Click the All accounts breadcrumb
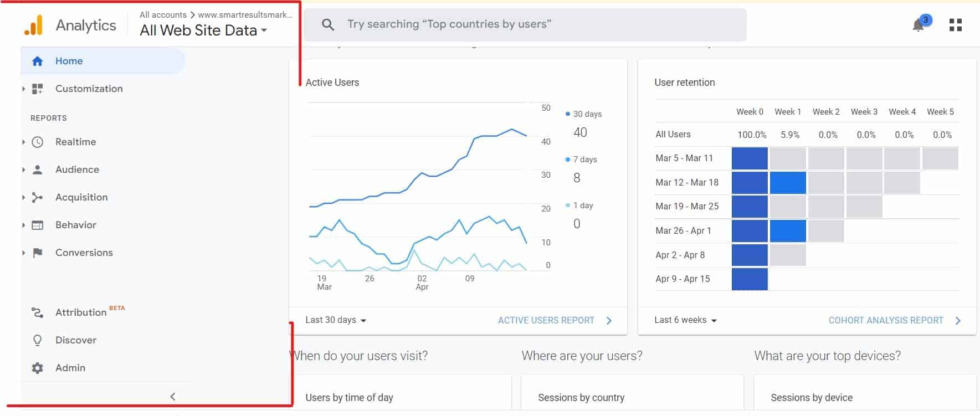 pyautogui.click(x=163, y=15)
